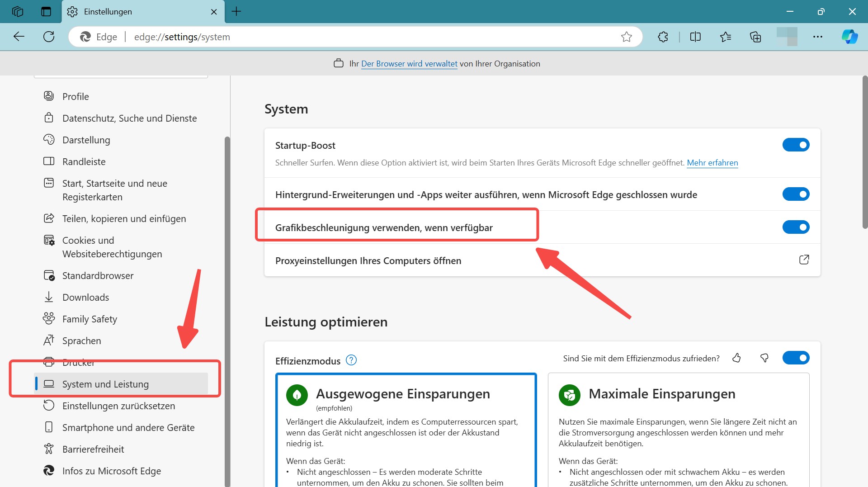Open Teilen, kopieren und einfügen

tap(121, 218)
